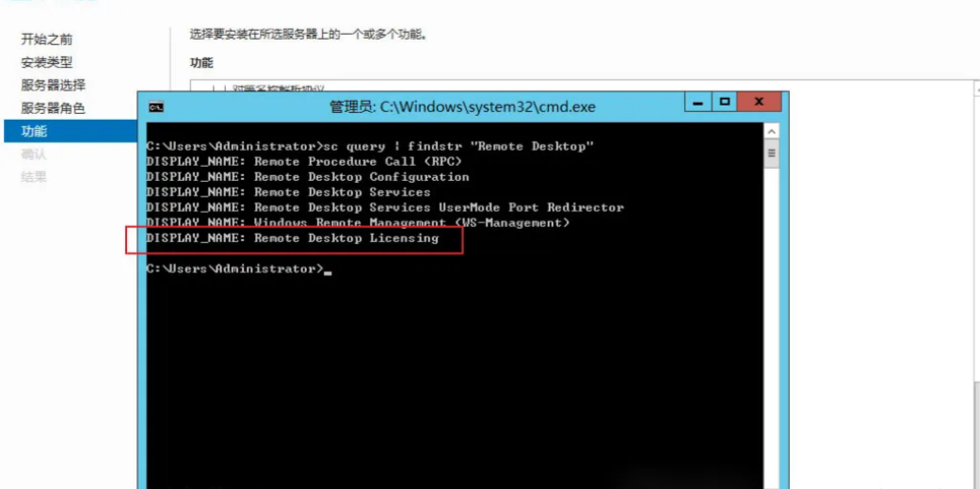Go to 开始之前 step in wizard

point(47,40)
